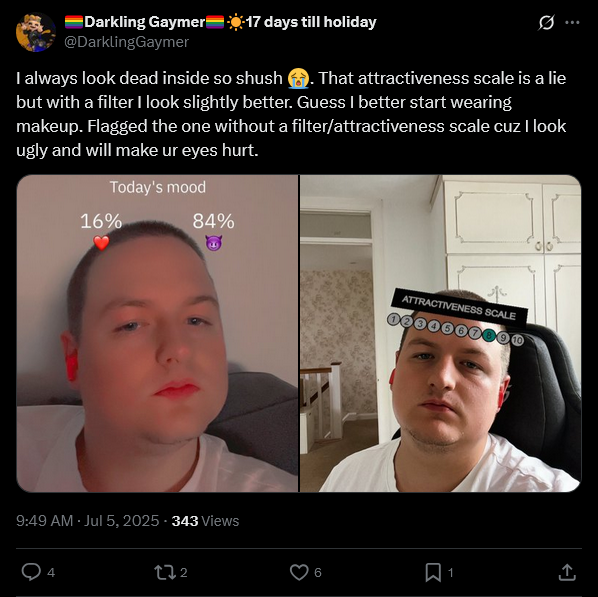Image resolution: width=598 pixels, height=597 pixels.
Task: Click the post text body
Action: pos(291,114)
